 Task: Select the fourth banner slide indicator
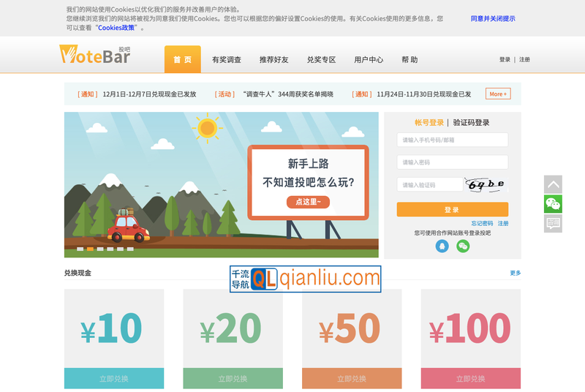pyautogui.click(x=110, y=249)
